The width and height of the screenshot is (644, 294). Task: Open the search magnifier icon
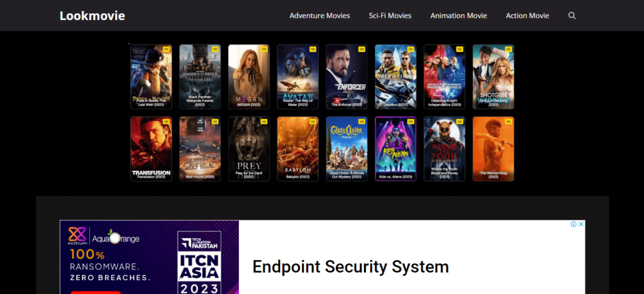point(572,16)
